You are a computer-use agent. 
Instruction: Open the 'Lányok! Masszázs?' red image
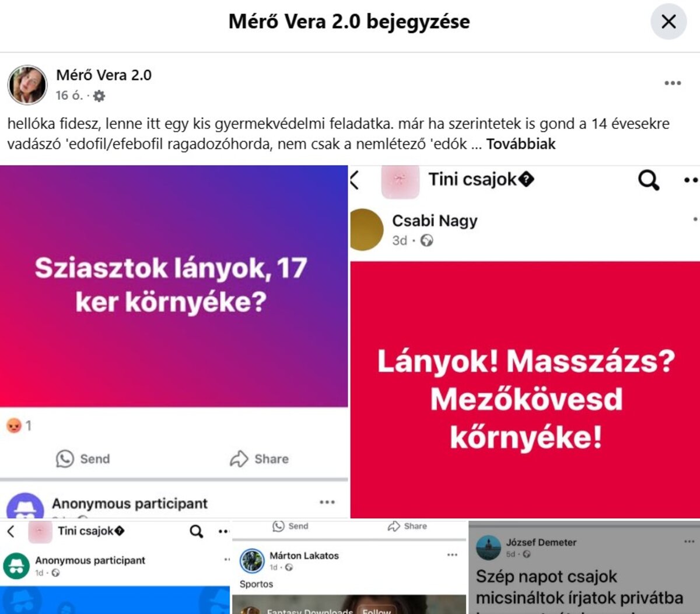coord(526,389)
